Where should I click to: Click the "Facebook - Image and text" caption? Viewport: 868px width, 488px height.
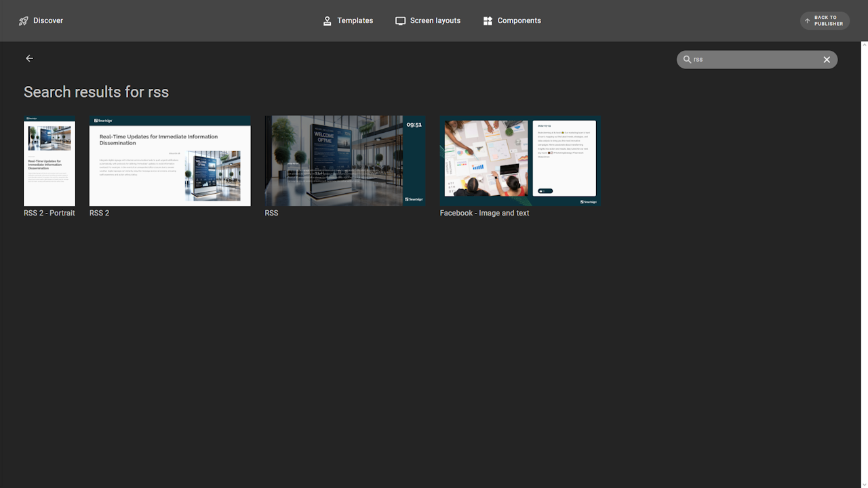(x=484, y=213)
